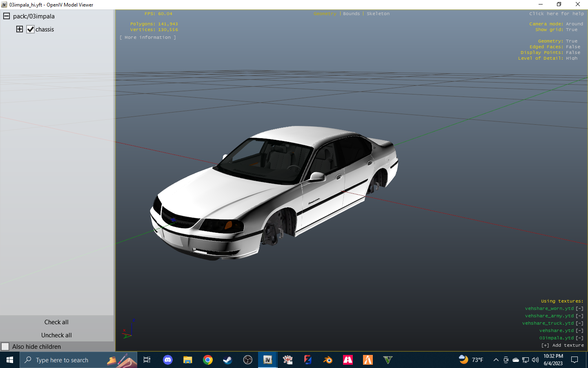
Task: Switch to the Skeleton view tab
Action: pos(378,14)
